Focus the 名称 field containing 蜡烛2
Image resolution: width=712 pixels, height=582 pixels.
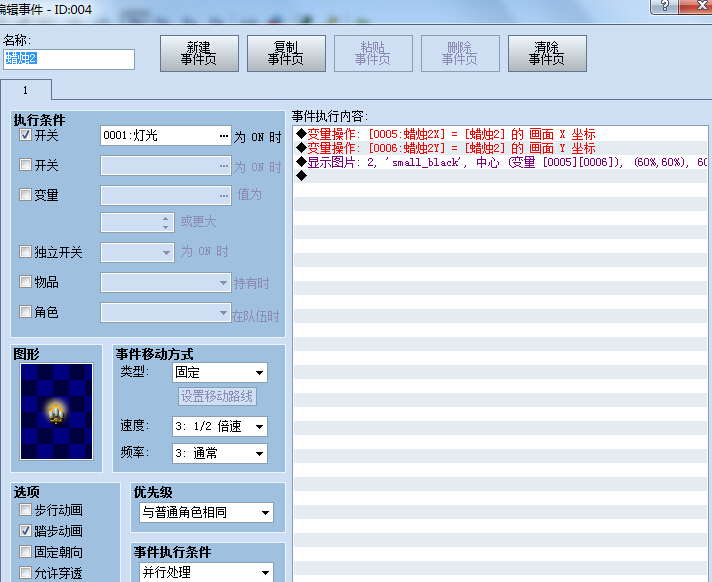[x=69, y=59]
